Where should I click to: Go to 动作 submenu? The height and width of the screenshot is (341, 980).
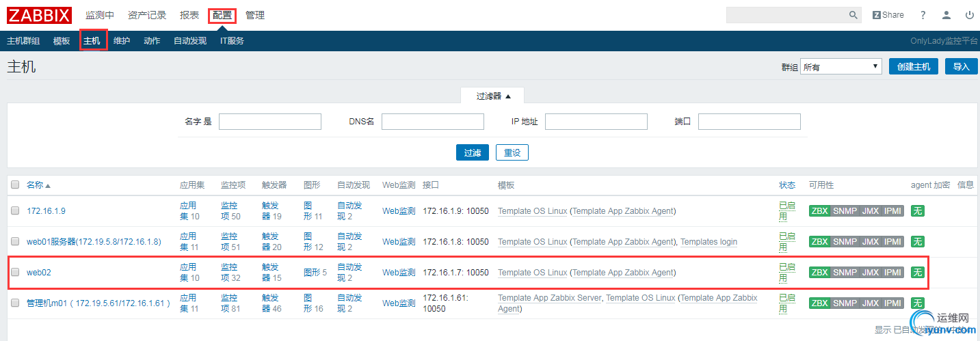152,41
